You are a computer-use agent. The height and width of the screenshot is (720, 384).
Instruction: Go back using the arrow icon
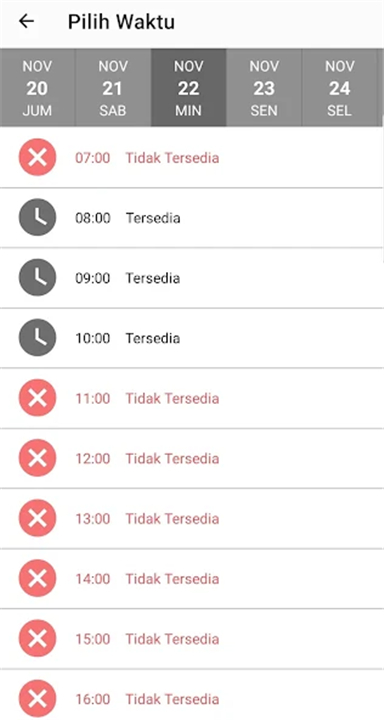click(27, 21)
